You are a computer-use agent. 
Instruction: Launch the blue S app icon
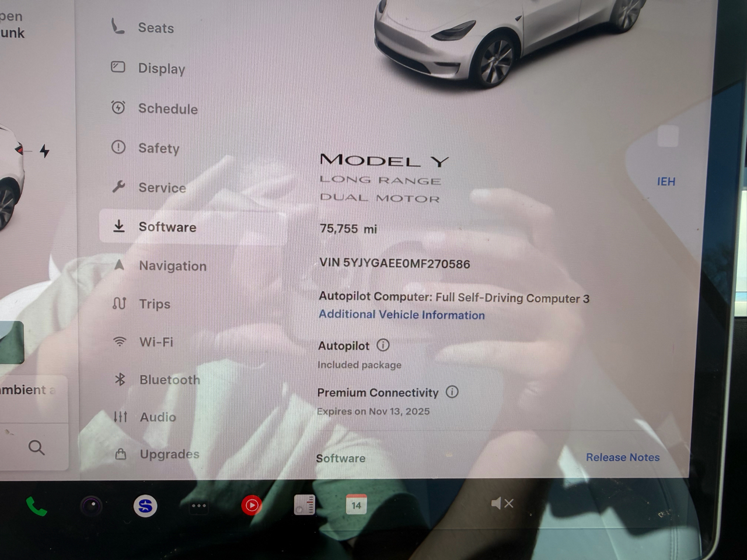(145, 506)
